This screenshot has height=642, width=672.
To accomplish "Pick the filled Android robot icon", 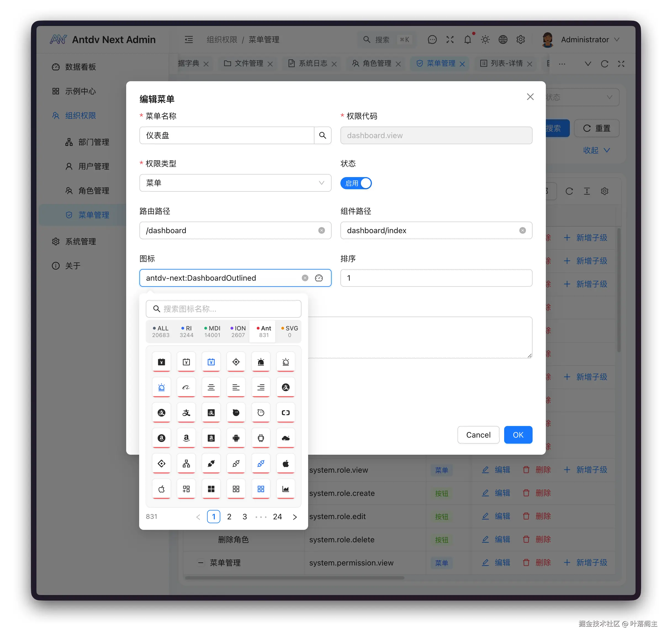I will pyautogui.click(x=236, y=438).
